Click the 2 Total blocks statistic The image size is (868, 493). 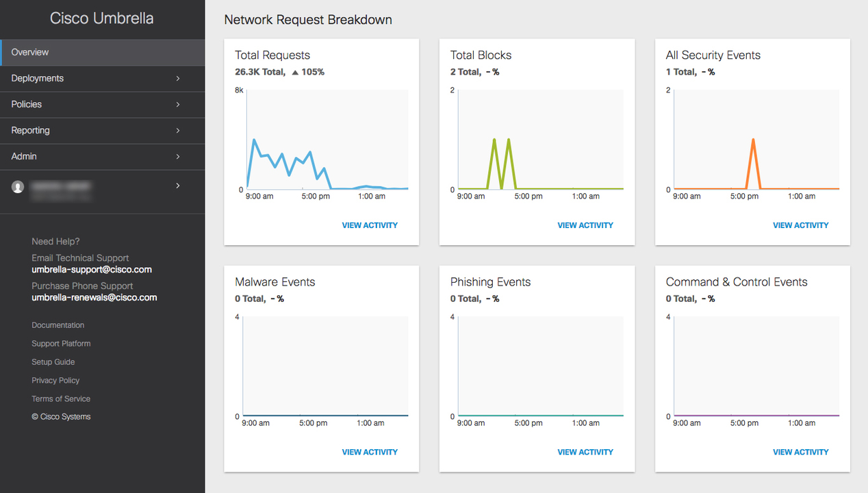pos(465,72)
